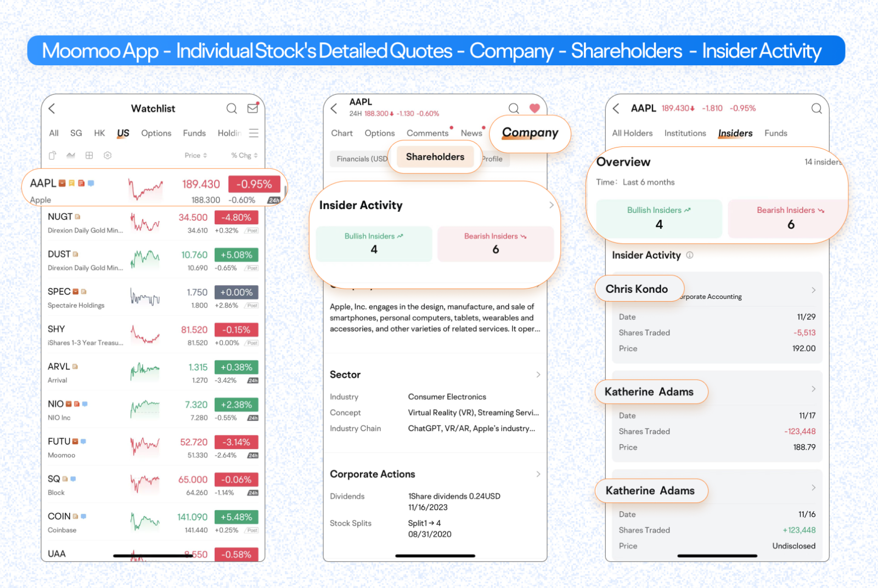
Task: Switch to the Funds tab in Watchlist
Action: point(194,133)
